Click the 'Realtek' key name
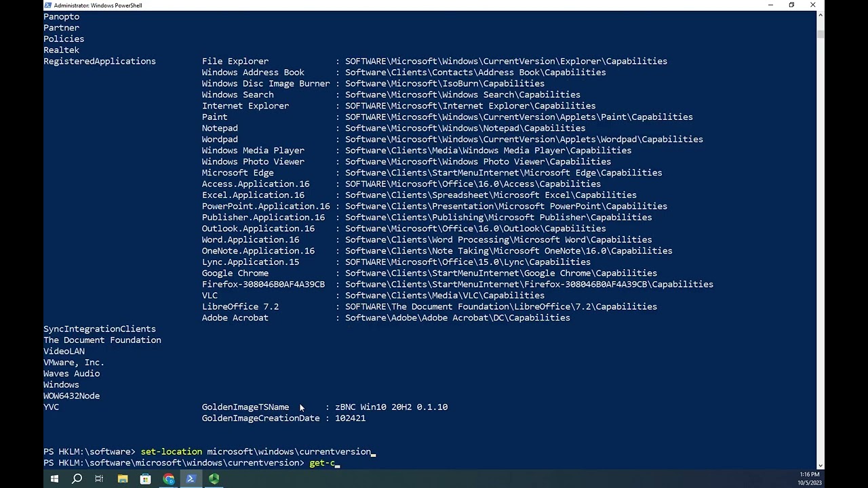The height and width of the screenshot is (488, 868). pyautogui.click(x=62, y=50)
